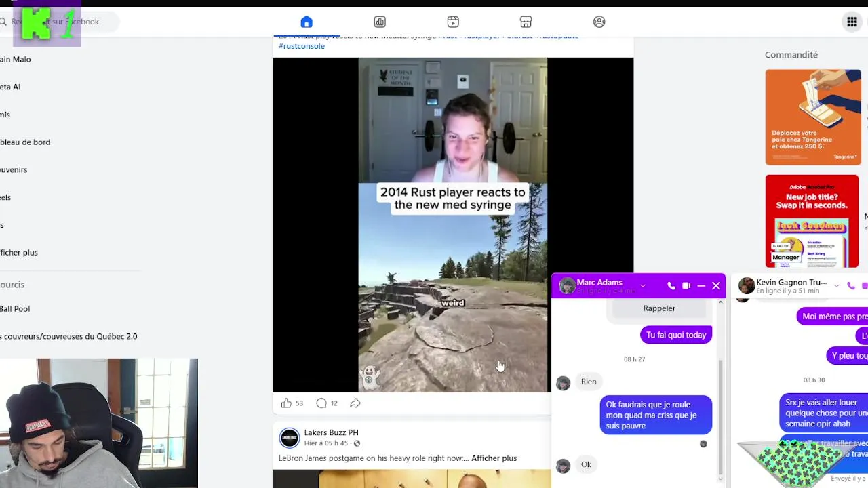Click the #rustconsole hashtag link

pyautogui.click(x=302, y=46)
